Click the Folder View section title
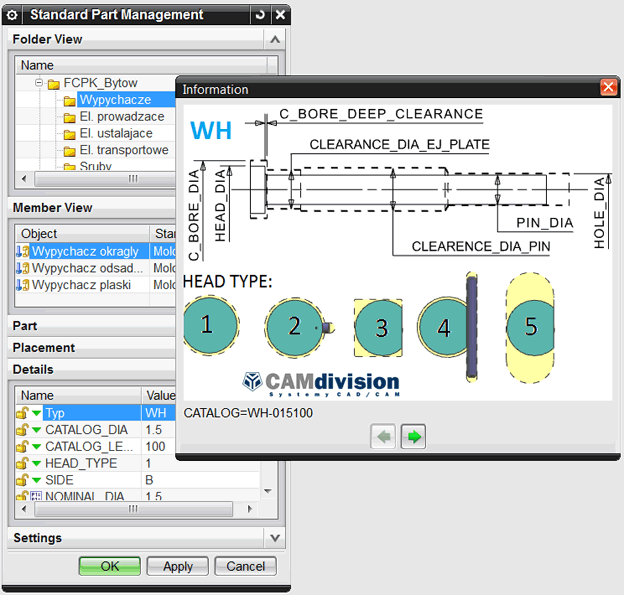Viewport: 624px width, 595px height. tap(47, 39)
